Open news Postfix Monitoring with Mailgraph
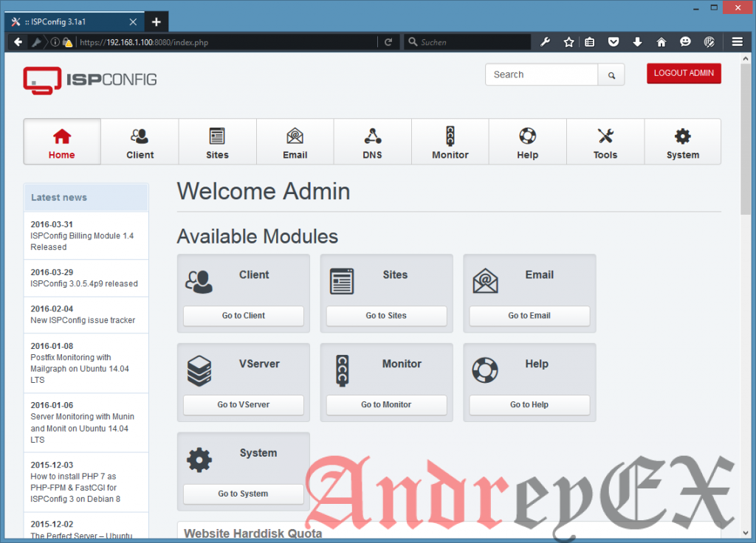Image resolution: width=756 pixels, height=543 pixels. coord(80,369)
